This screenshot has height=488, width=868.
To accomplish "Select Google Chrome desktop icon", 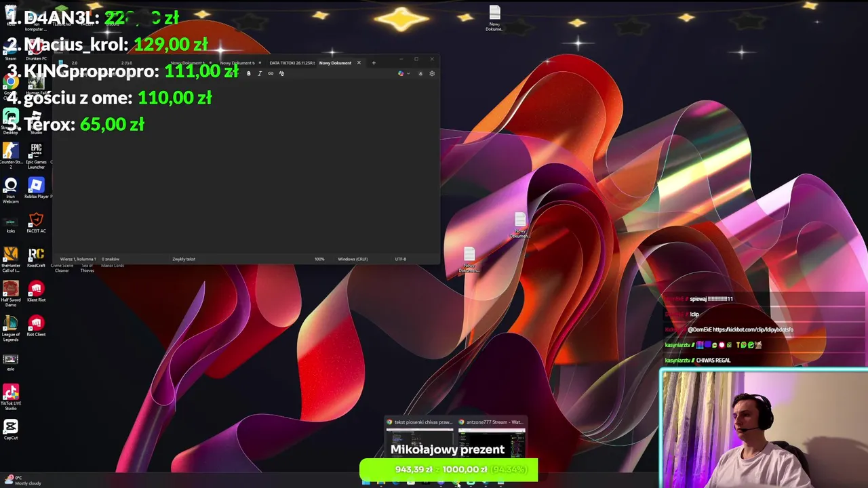I will coord(11,87).
